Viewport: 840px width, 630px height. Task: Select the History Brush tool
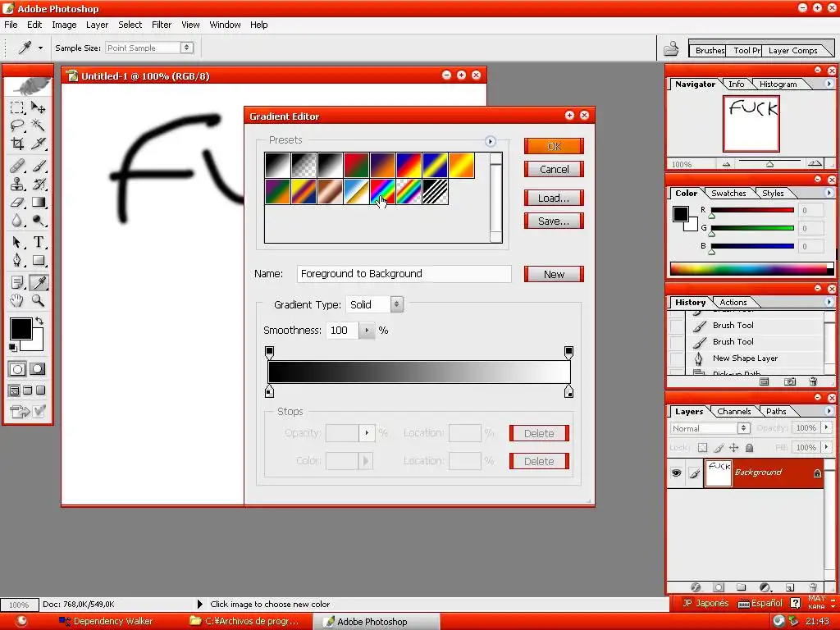click(x=38, y=184)
